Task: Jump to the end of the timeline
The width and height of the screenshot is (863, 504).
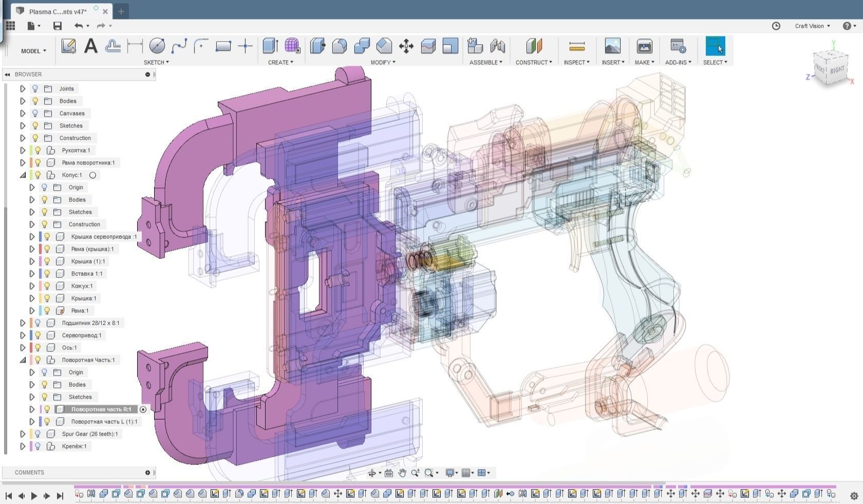Action: pos(60,496)
